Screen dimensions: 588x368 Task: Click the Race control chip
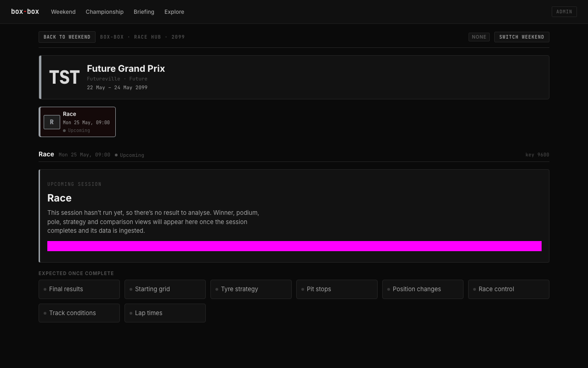(509, 289)
